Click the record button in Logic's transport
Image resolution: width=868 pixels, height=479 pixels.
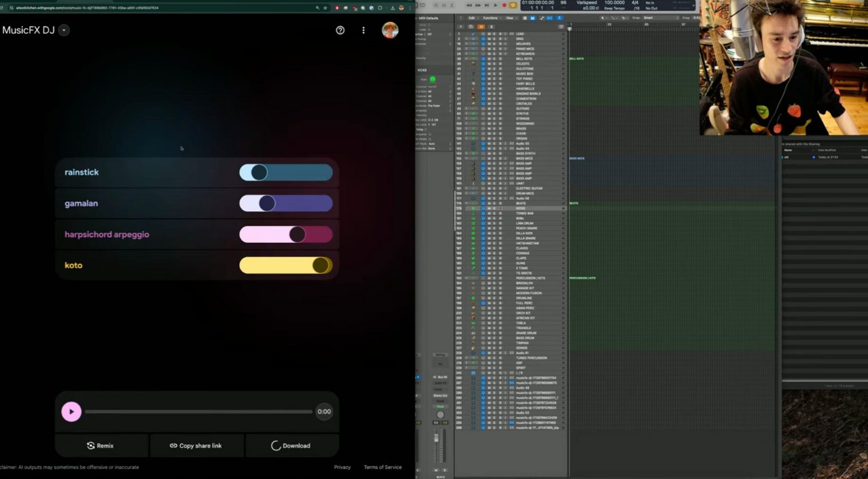coord(504,5)
